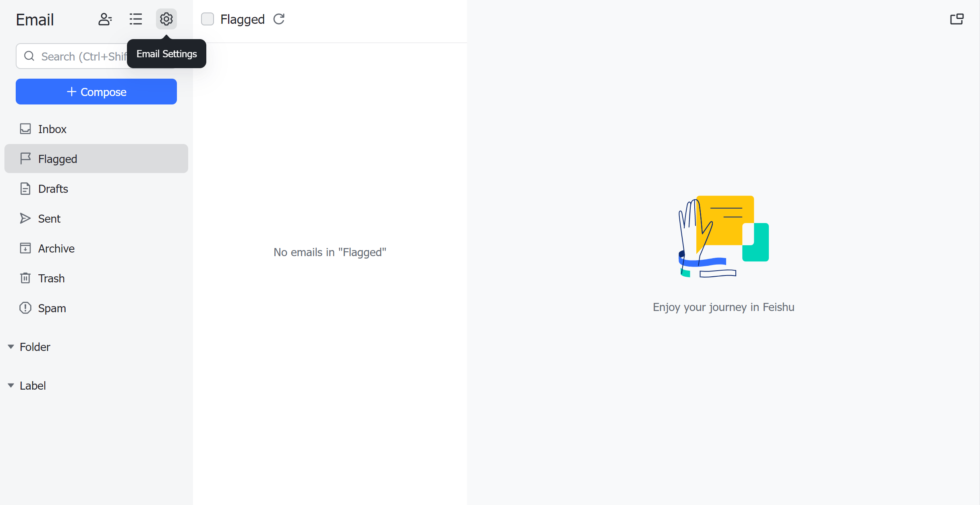Screen dimensions: 980x505
Task: Select Inbox from sidebar
Action: [52, 128]
